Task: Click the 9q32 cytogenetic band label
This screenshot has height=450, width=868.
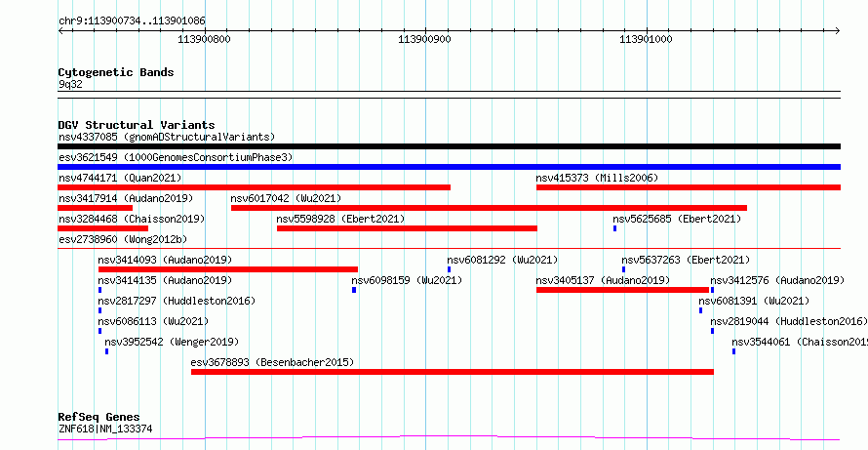Action: click(70, 85)
